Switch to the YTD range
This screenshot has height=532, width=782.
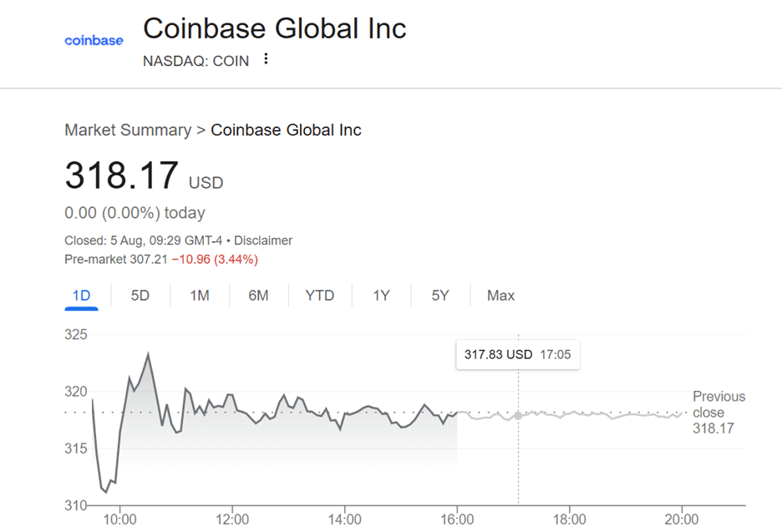pyautogui.click(x=319, y=295)
